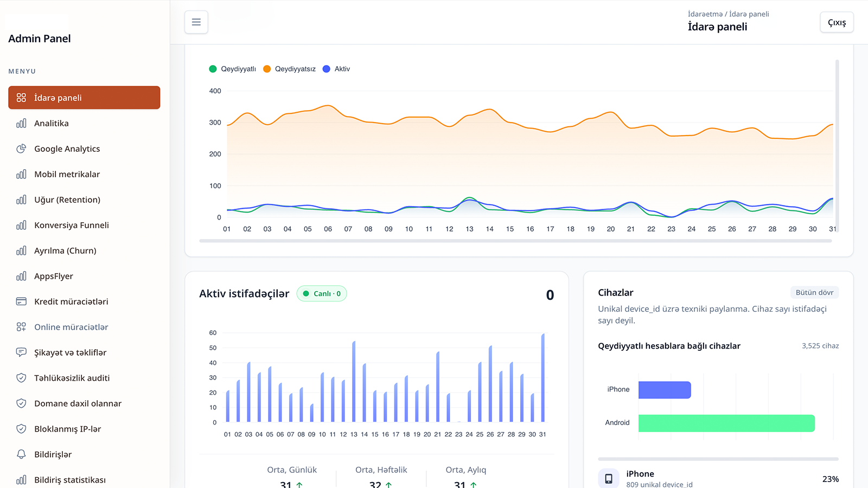Click the Orta, Aylıq average label
Viewport: 868px width, 488px height.
tap(466, 470)
